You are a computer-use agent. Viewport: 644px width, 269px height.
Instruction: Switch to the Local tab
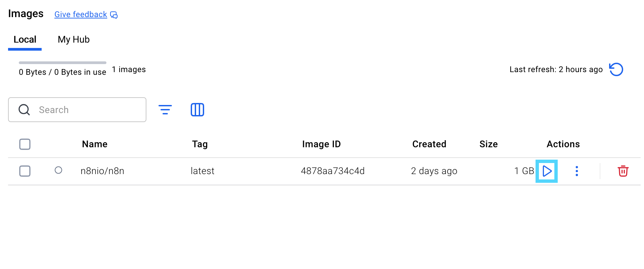coord(25,40)
